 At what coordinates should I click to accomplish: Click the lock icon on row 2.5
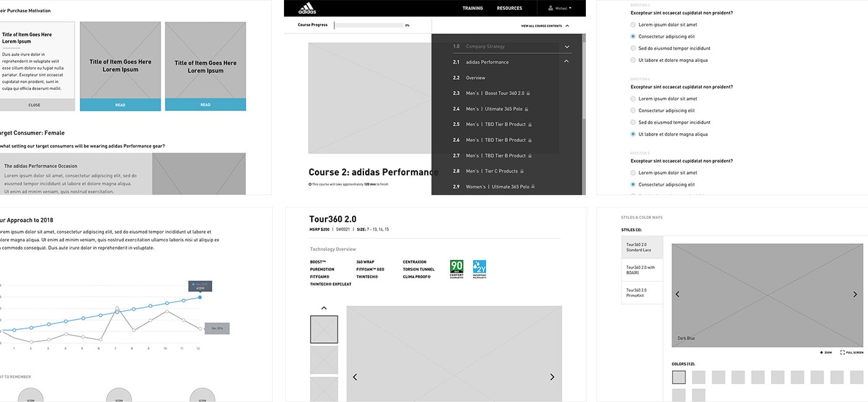529,125
